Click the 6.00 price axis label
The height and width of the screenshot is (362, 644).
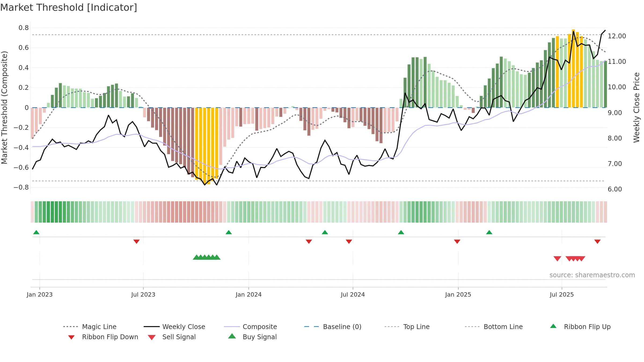615,189
